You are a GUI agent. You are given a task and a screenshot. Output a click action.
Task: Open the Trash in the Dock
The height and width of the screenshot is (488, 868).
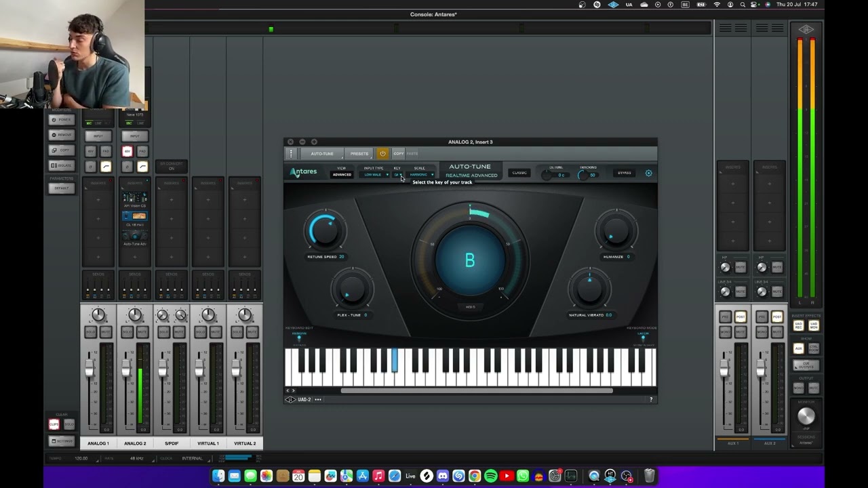pos(649,476)
